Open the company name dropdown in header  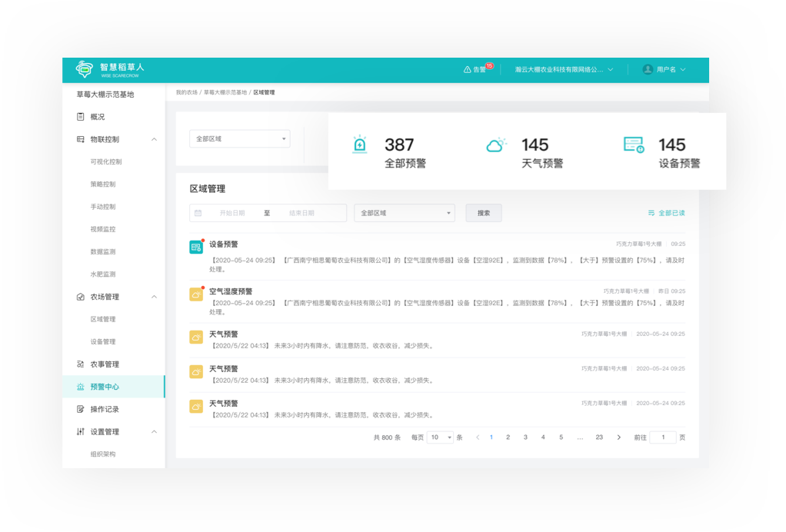pyautogui.click(x=564, y=70)
